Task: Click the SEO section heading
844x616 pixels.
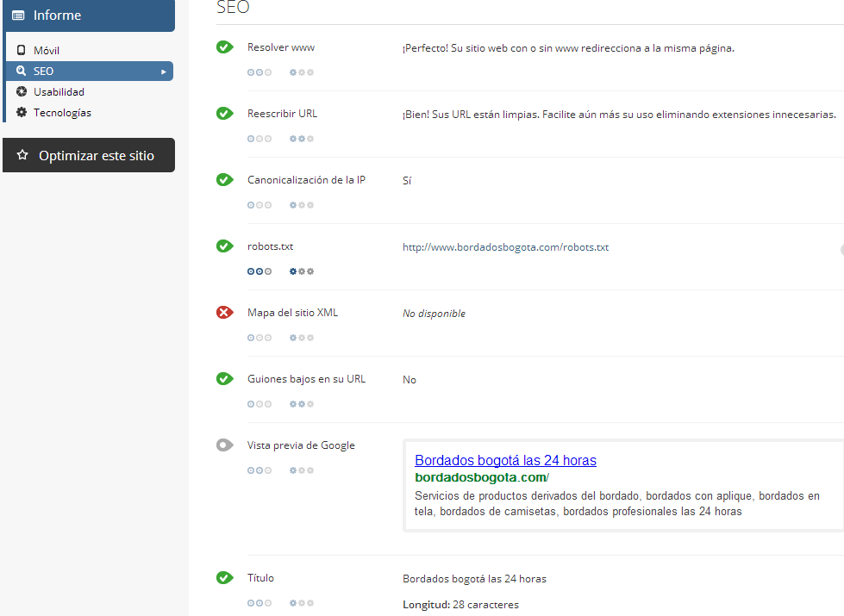Action: (233, 8)
